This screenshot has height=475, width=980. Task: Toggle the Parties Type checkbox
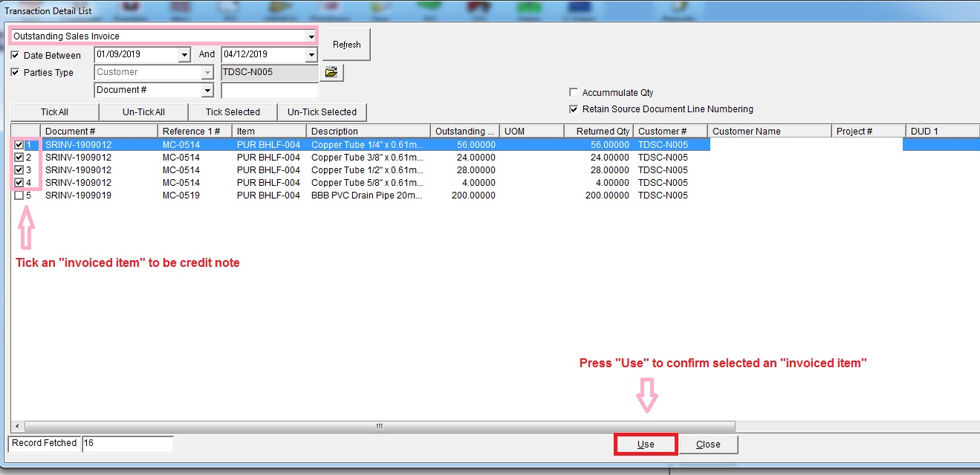16,72
